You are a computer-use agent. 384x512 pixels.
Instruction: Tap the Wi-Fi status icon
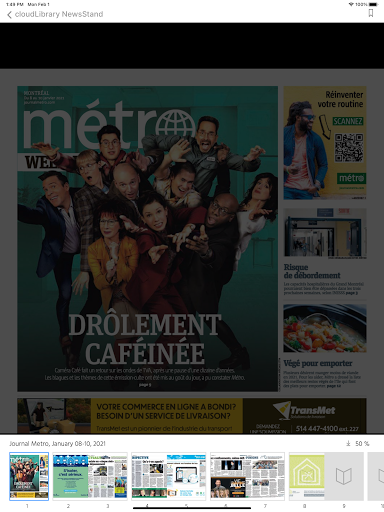pyautogui.click(x=351, y=4)
